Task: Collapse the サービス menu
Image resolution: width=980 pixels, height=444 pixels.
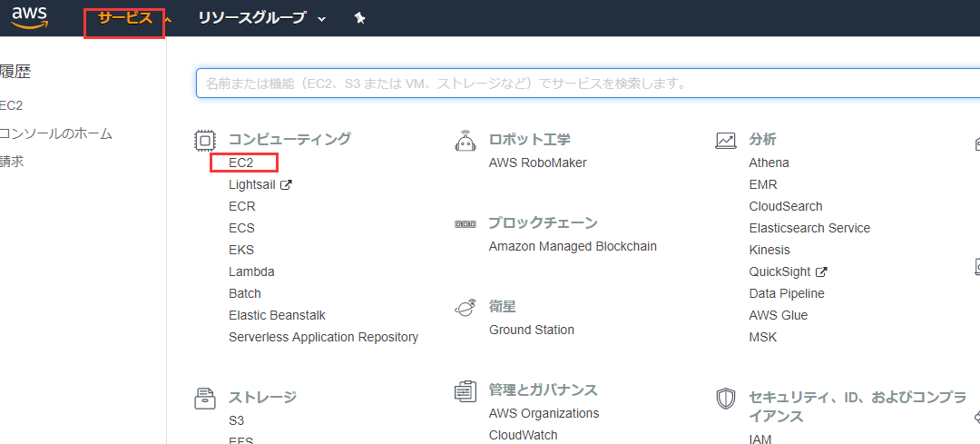Action: pyautogui.click(x=125, y=18)
